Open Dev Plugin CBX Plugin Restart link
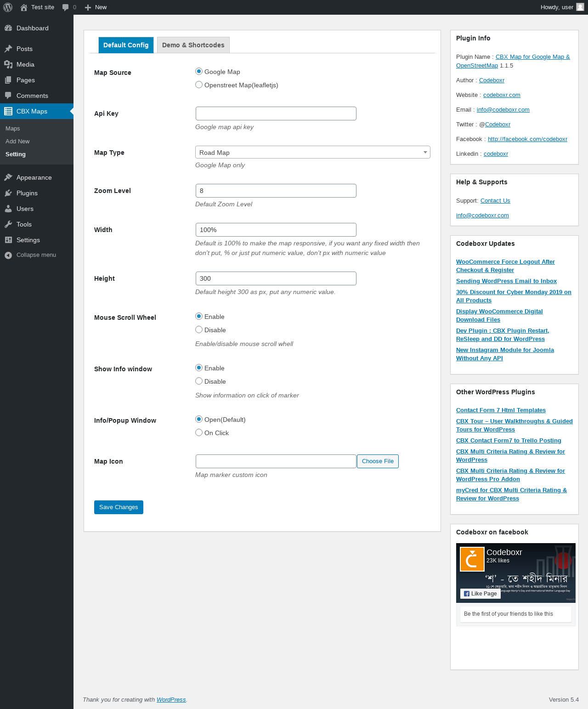The height and width of the screenshot is (709, 588). 503,335
